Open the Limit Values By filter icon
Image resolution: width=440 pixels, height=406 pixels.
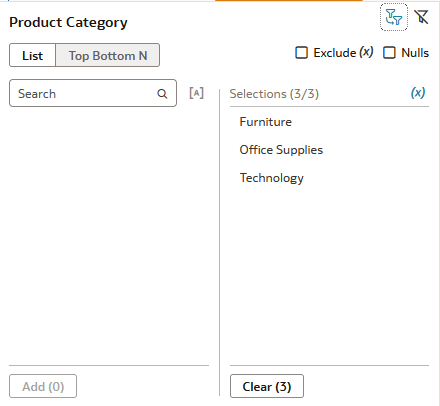tap(394, 17)
